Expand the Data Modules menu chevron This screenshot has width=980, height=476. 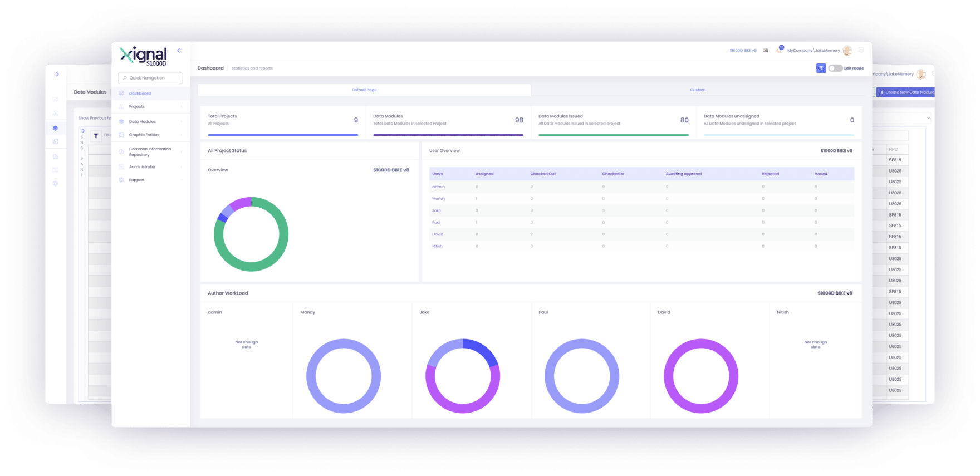tap(182, 122)
